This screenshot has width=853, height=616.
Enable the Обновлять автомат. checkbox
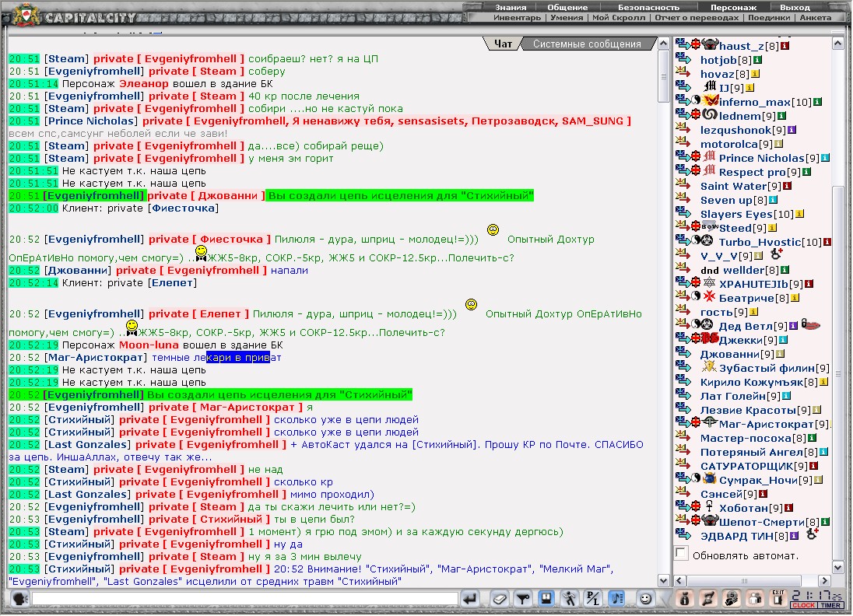coord(681,554)
